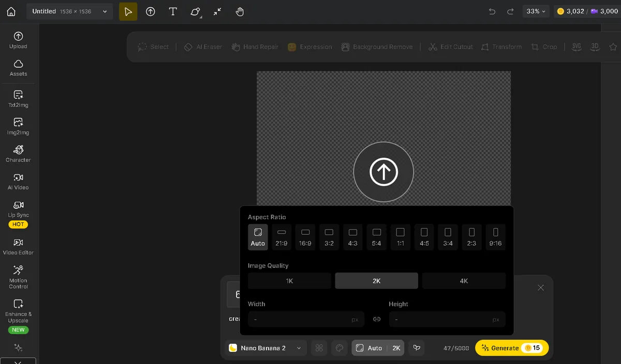Select the 16:9 aspect ratio

point(305,237)
